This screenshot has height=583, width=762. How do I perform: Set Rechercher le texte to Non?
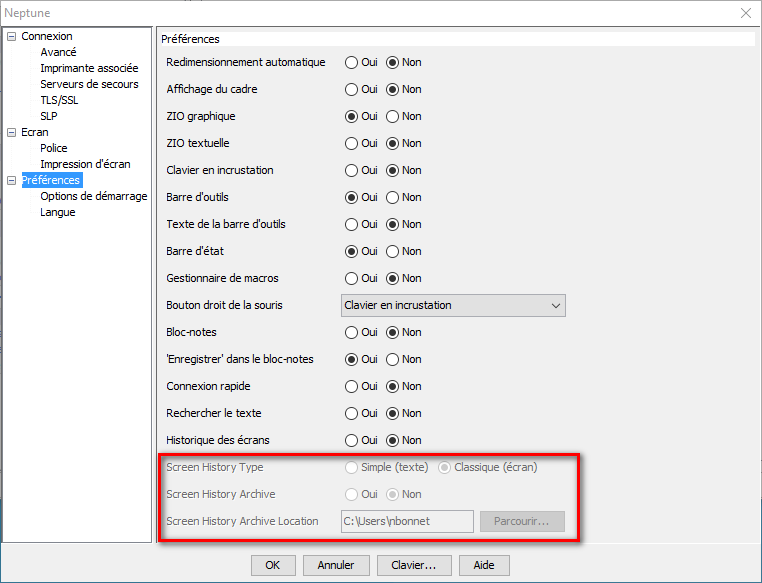point(404,413)
